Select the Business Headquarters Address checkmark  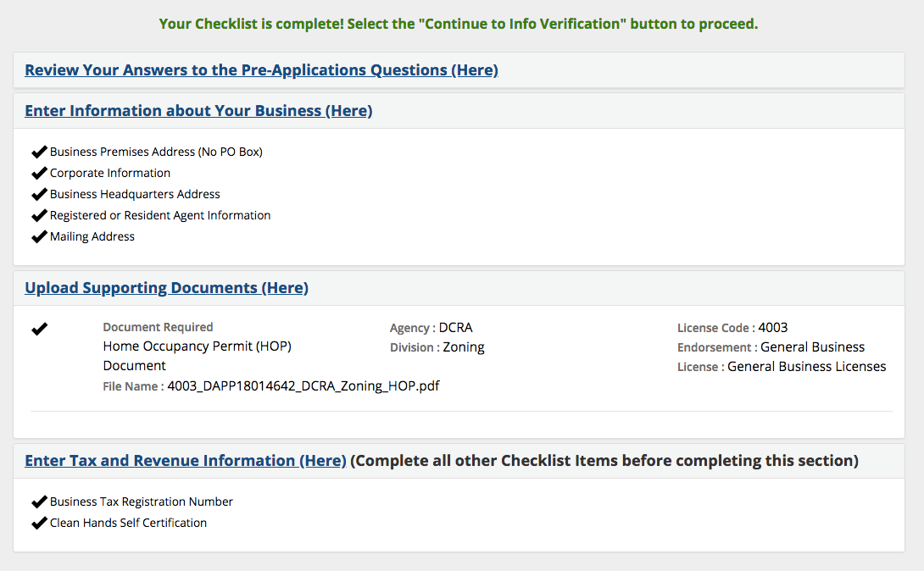point(39,193)
